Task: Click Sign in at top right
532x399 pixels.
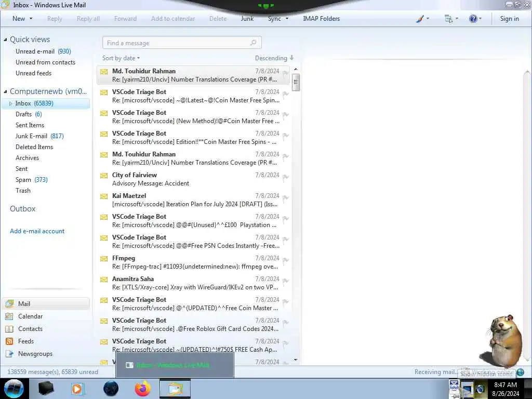Action: click(x=509, y=19)
